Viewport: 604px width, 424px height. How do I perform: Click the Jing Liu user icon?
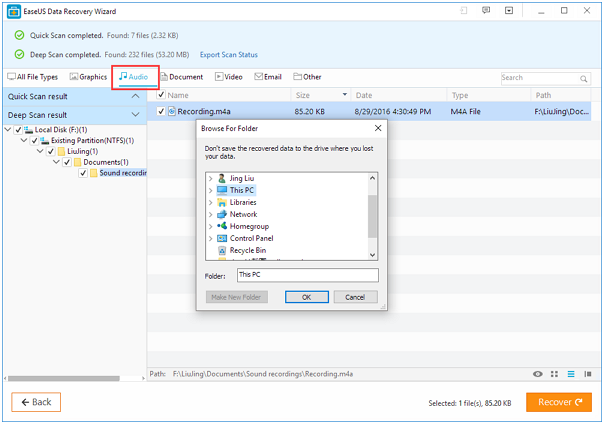pos(222,178)
